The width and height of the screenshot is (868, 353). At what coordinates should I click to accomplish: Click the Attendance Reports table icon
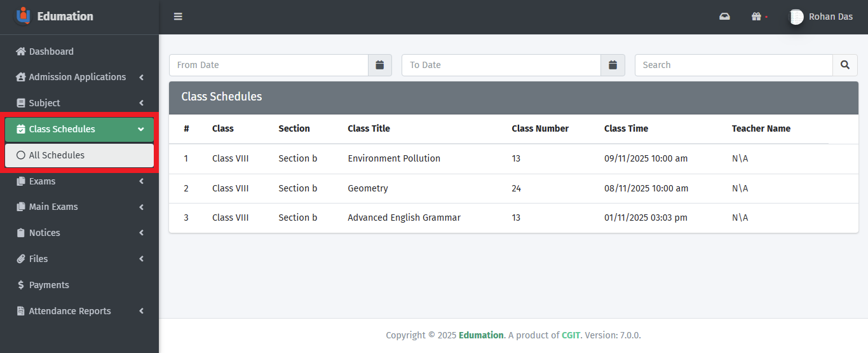coord(21,311)
